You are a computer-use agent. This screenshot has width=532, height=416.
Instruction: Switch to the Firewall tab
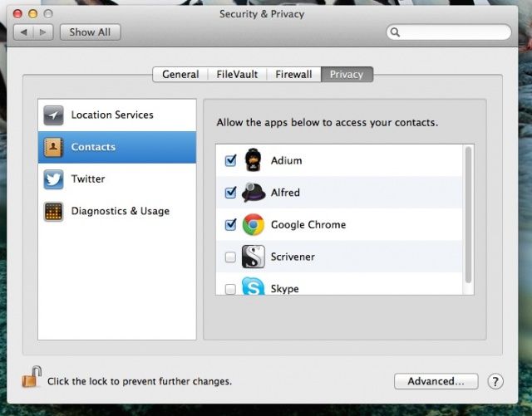(x=293, y=74)
